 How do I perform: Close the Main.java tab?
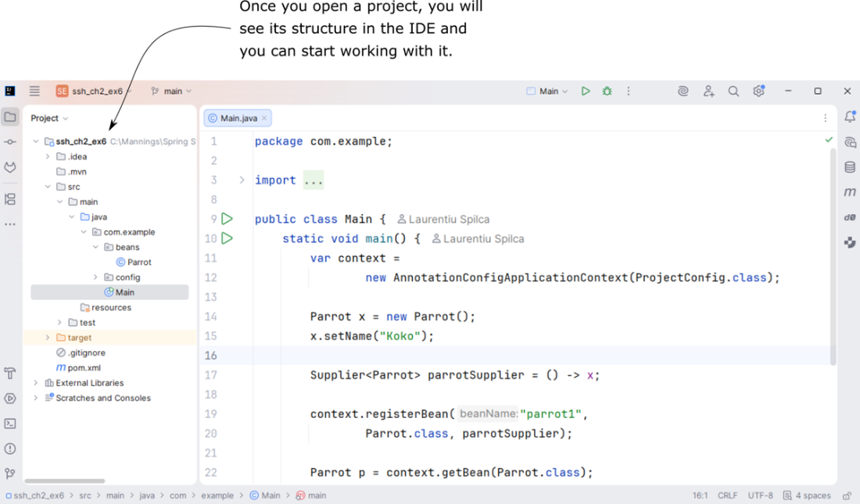pyautogui.click(x=264, y=118)
